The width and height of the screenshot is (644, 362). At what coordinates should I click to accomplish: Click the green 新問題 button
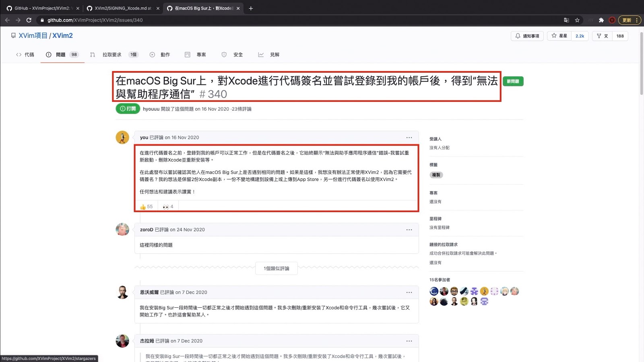click(513, 81)
